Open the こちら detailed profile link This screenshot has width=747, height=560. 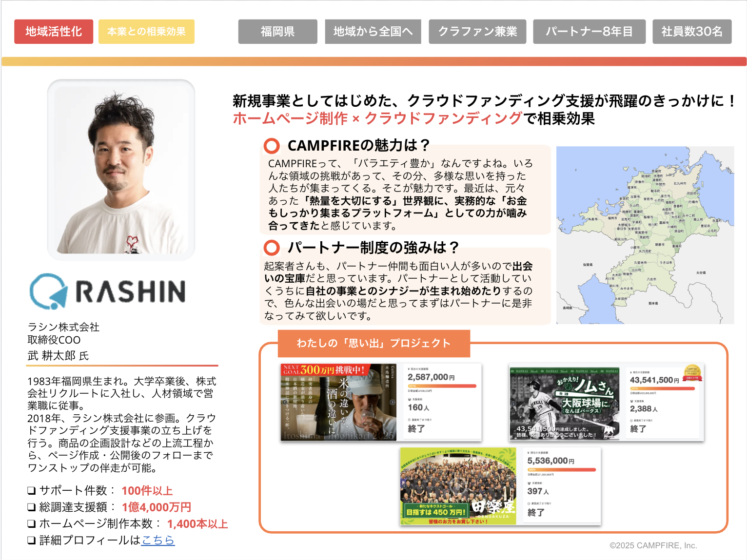point(157,540)
